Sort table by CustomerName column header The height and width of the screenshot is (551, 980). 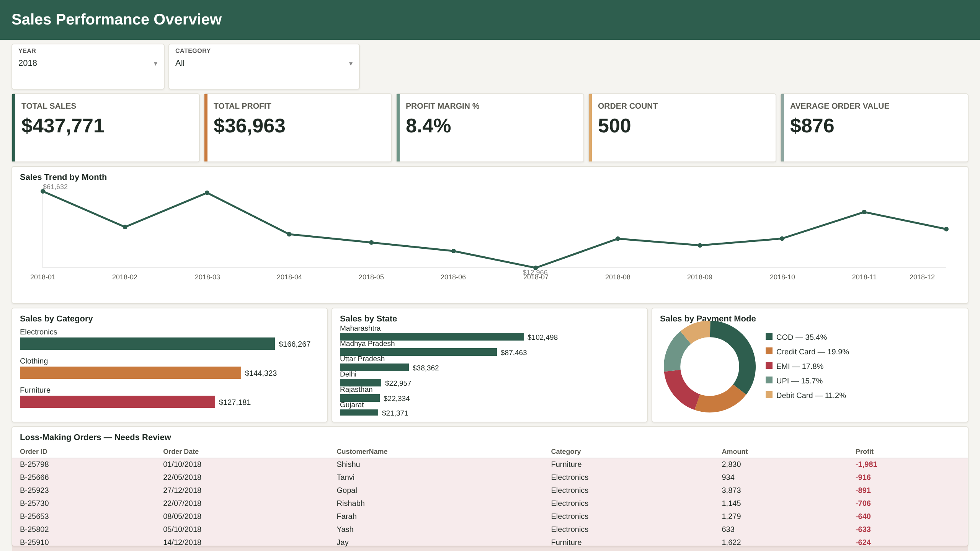coord(362,452)
